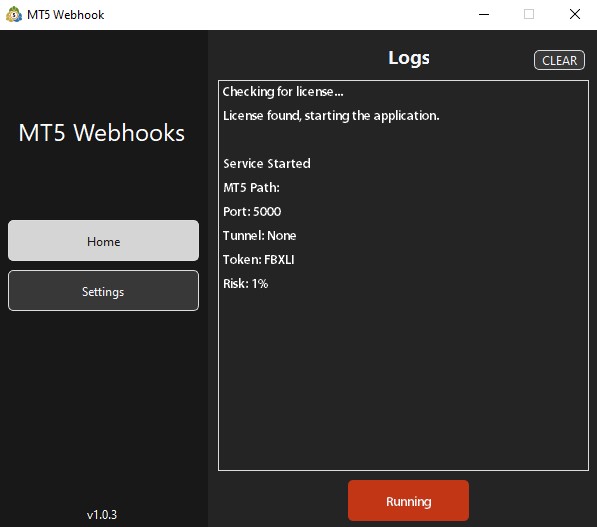Click the 'MT5 Webhooks' sidebar heading

[x=101, y=133]
